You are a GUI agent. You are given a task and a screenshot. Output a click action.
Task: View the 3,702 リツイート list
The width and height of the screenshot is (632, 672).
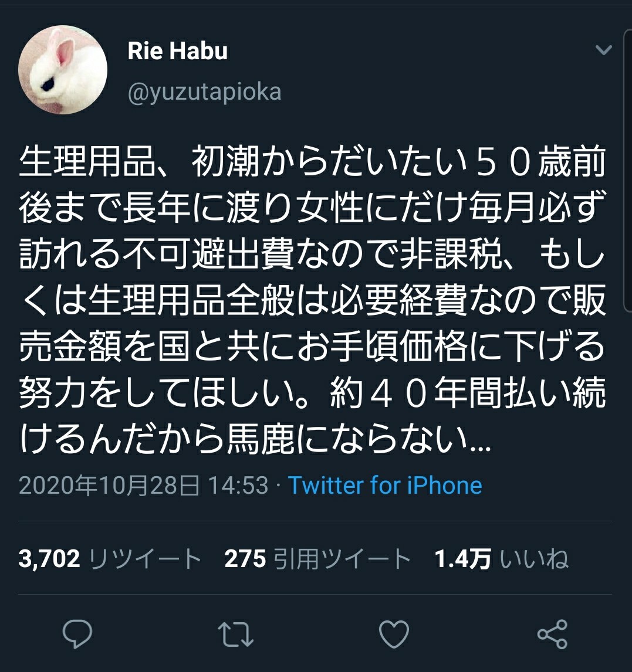click(110, 559)
